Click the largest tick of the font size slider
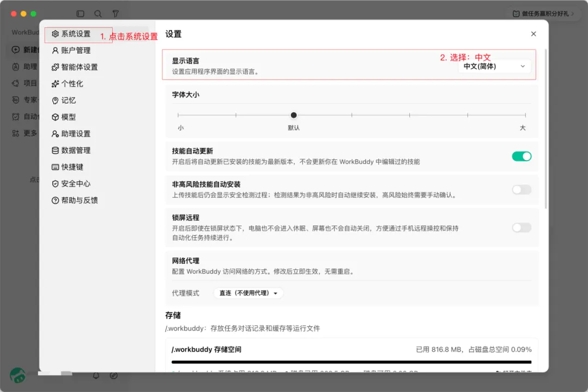The width and height of the screenshot is (588, 392). (525, 115)
